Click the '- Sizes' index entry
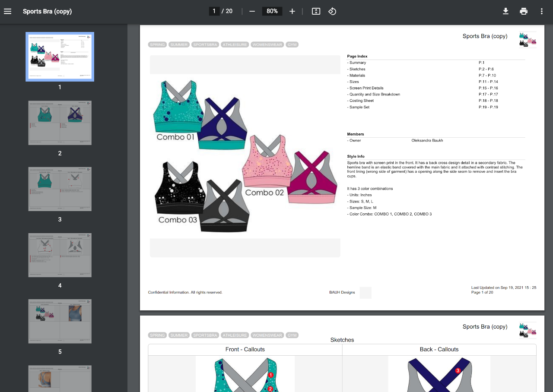The image size is (553, 392). click(x=353, y=82)
